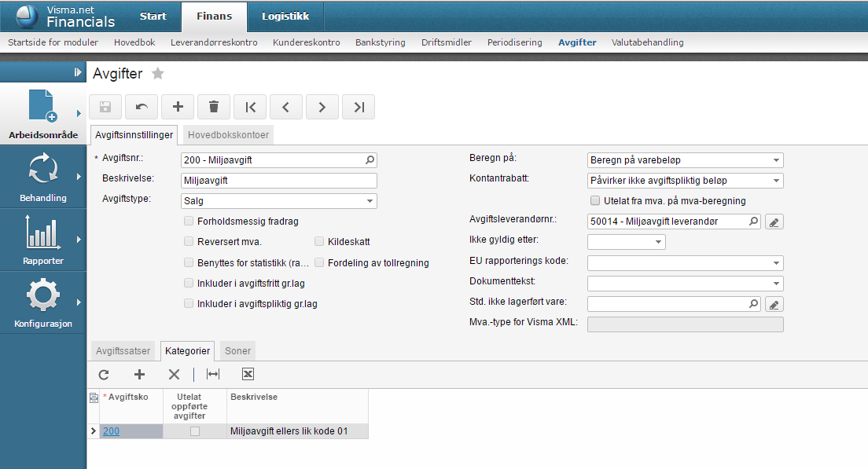Add a new tax record with plus button
The width and height of the screenshot is (868, 469).
point(178,107)
